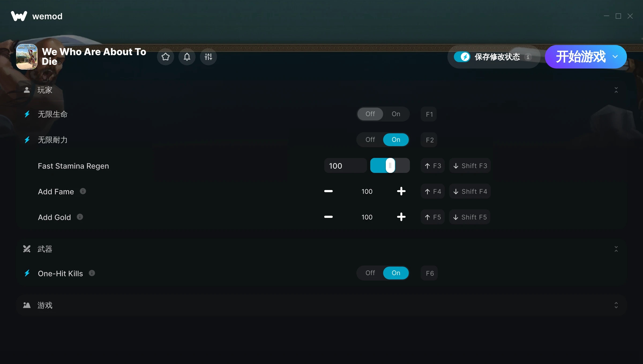Expand the 游戏 section
Screen dimensions: 643x364
pyautogui.click(x=616, y=305)
